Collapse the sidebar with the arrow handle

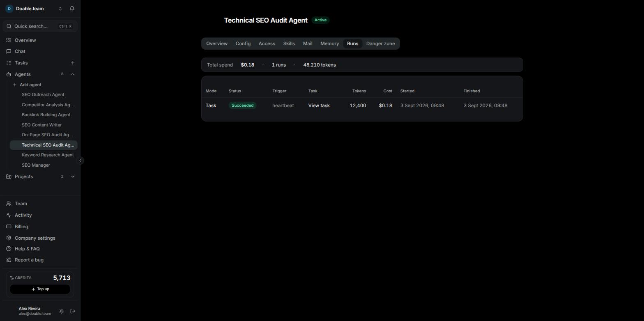(80, 160)
